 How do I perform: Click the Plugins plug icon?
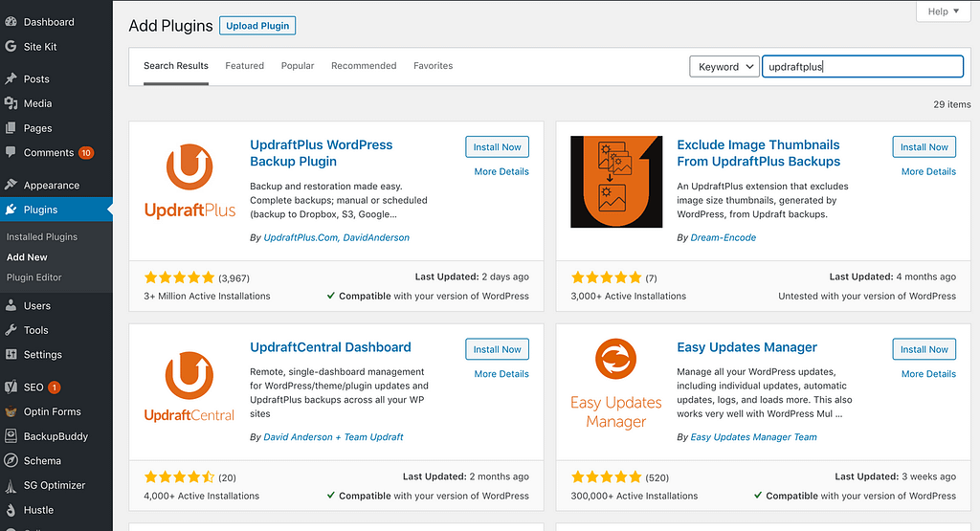11,210
